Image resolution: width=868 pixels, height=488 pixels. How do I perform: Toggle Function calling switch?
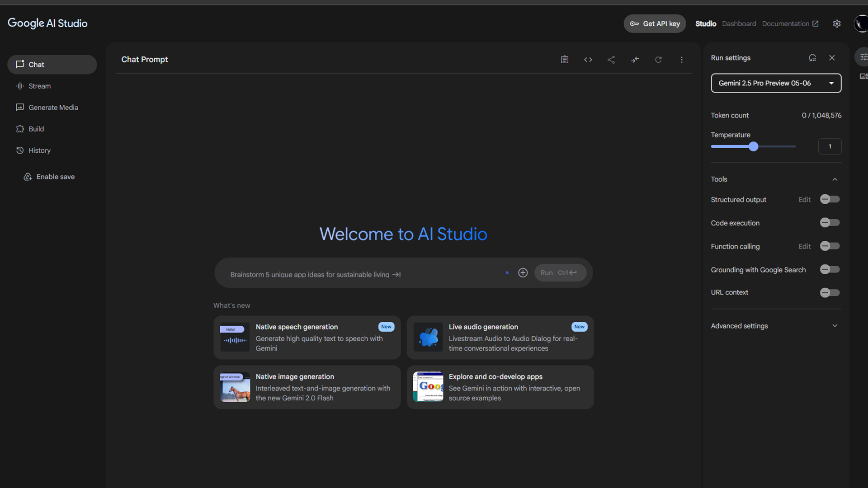[830, 246]
